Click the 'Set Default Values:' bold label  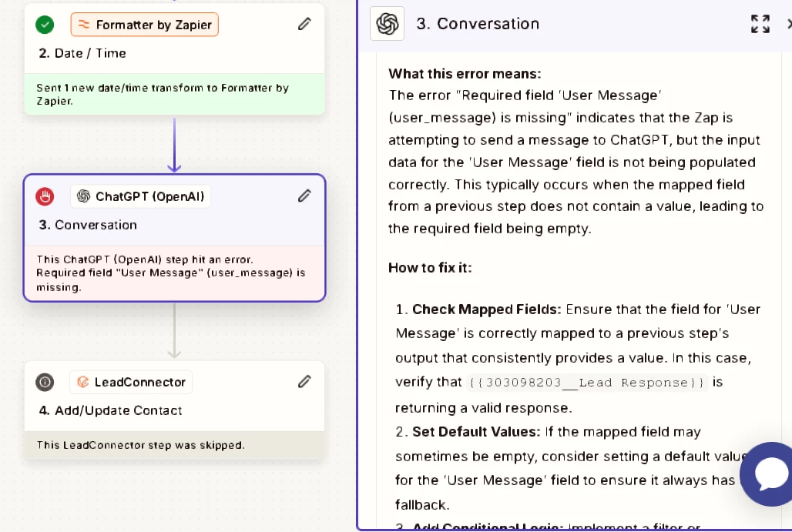tap(476, 432)
